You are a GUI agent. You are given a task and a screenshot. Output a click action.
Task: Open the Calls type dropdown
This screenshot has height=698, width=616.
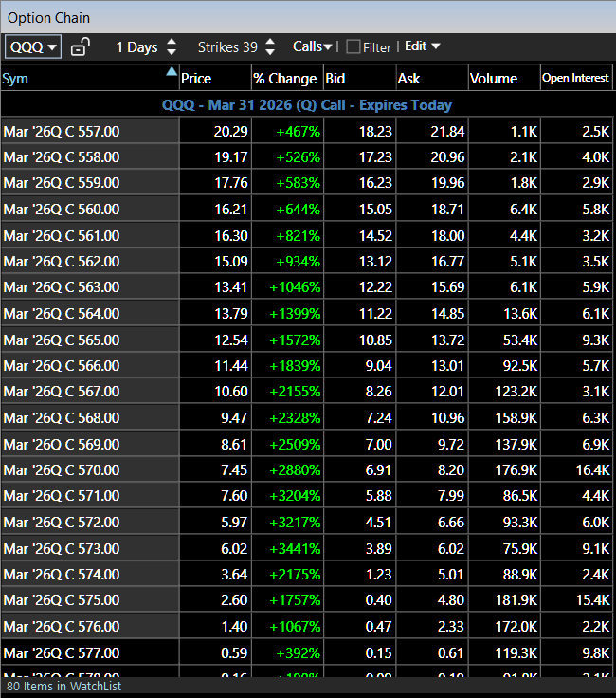[313, 46]
